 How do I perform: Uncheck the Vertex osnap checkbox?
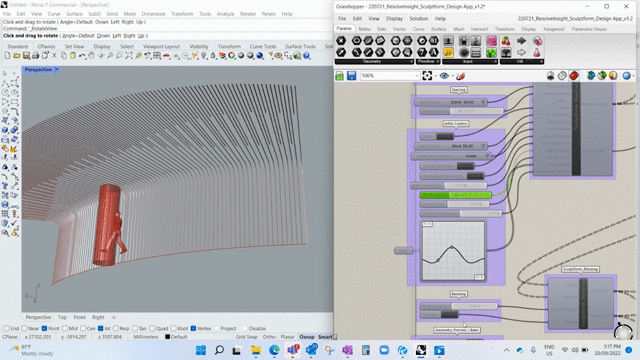point(193,328)
